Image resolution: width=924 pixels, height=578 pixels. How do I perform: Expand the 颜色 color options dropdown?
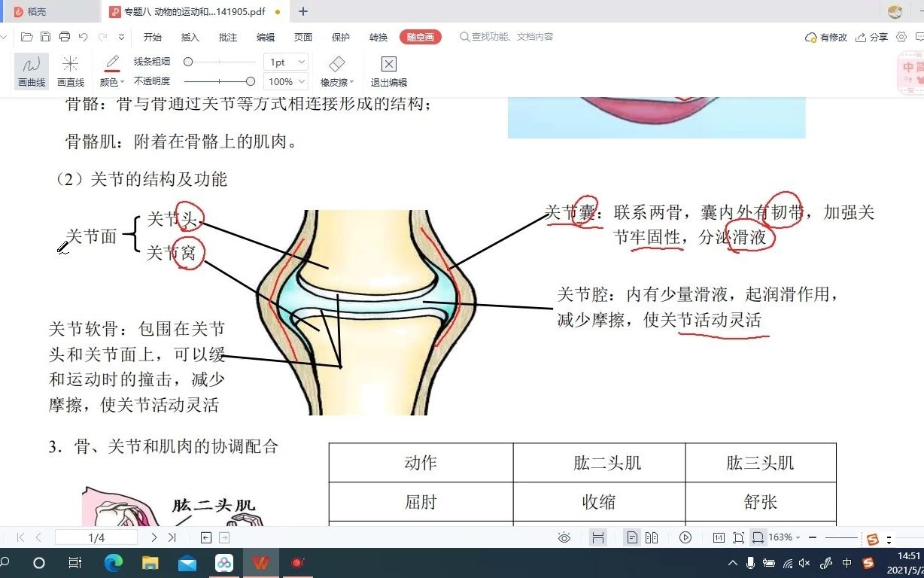tap(111, 81)
